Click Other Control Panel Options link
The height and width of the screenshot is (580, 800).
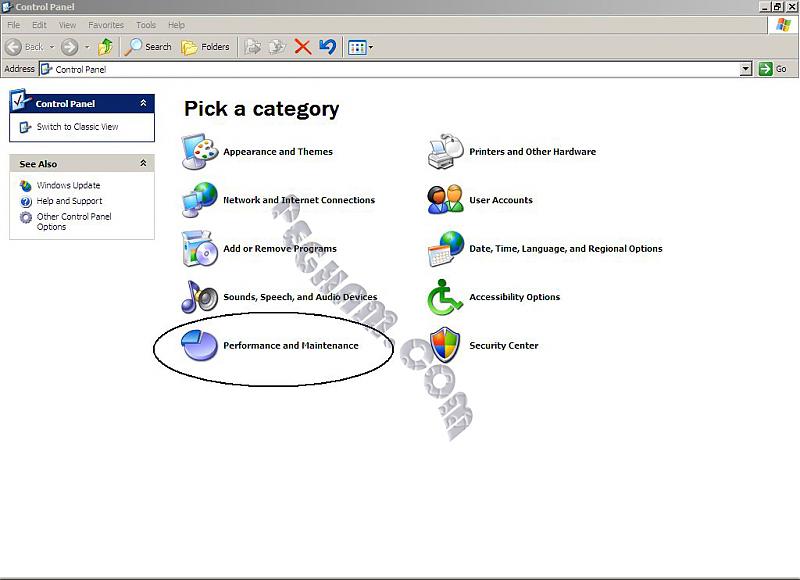coord(74,222)
